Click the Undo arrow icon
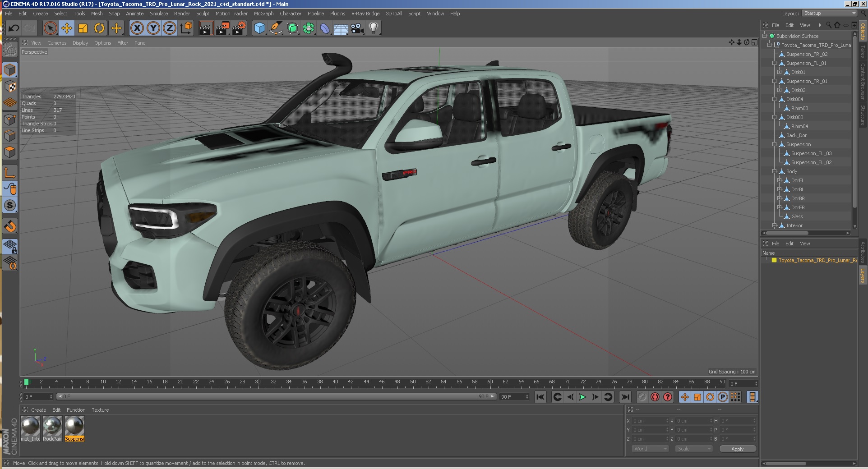 [14, 28]
